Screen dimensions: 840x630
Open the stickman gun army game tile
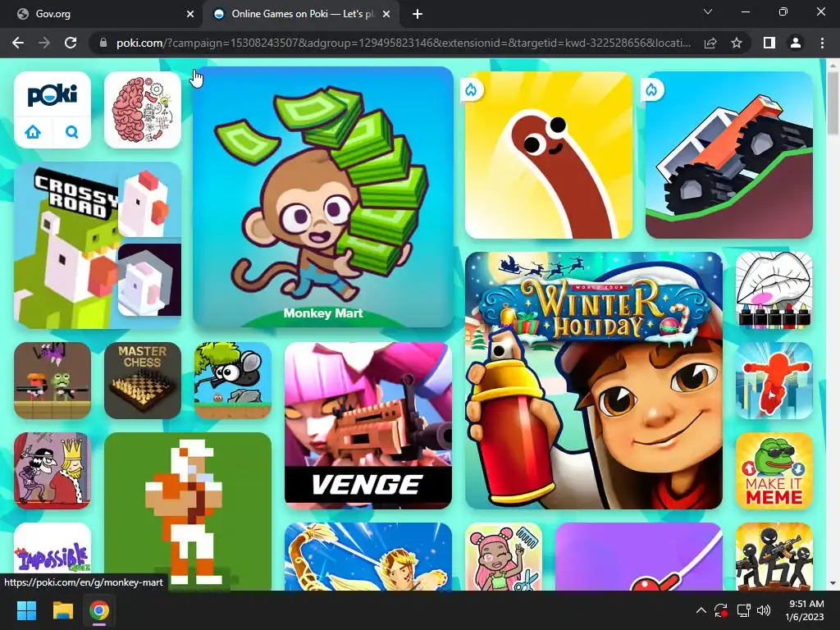774,557
